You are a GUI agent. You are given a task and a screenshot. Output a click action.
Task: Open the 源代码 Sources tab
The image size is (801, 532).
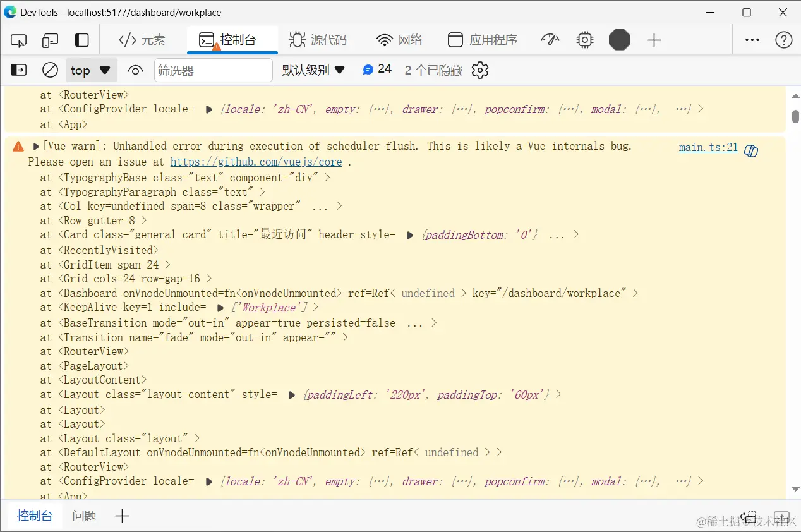[x=318, y=40]
